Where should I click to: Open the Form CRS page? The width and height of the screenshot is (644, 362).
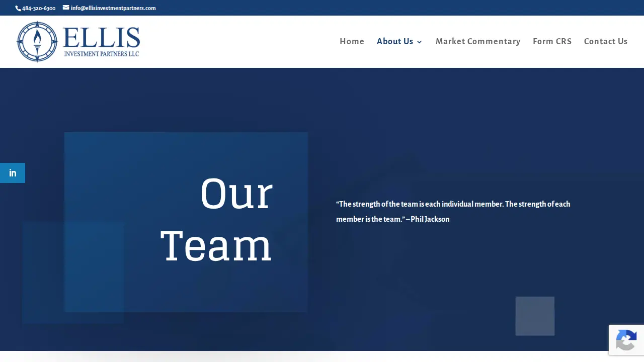(x=552, y=42)
